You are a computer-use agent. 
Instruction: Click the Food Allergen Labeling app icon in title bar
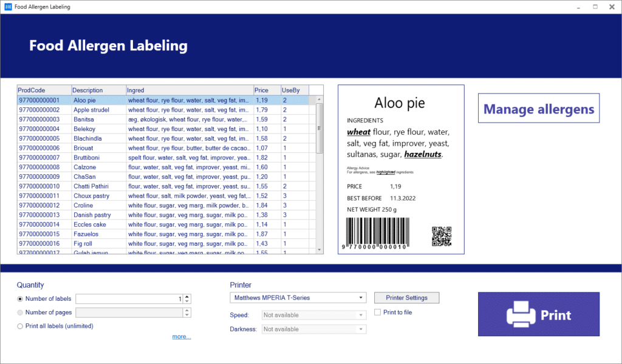8,7
